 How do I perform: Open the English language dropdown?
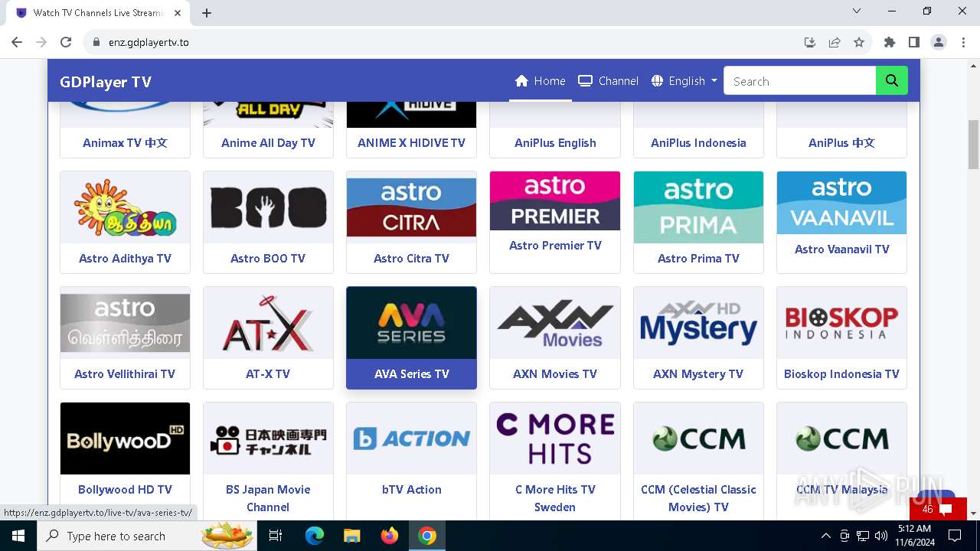point(684,80)
